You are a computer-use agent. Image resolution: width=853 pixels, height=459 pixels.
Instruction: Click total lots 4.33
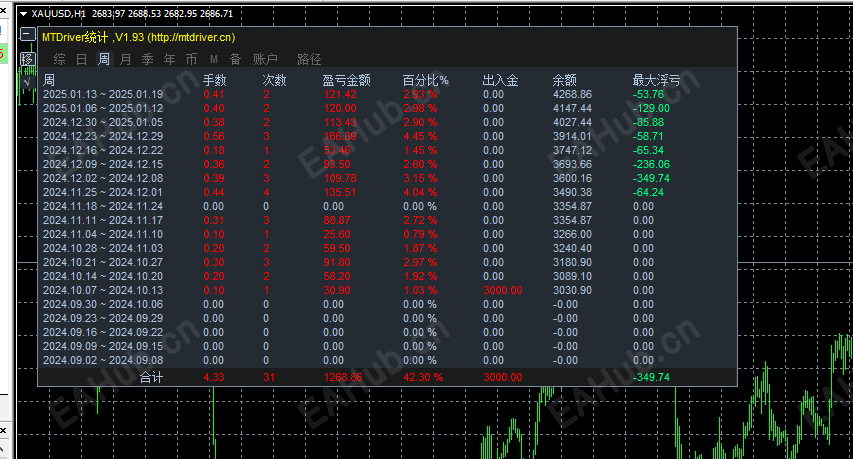tap(214, 377)
